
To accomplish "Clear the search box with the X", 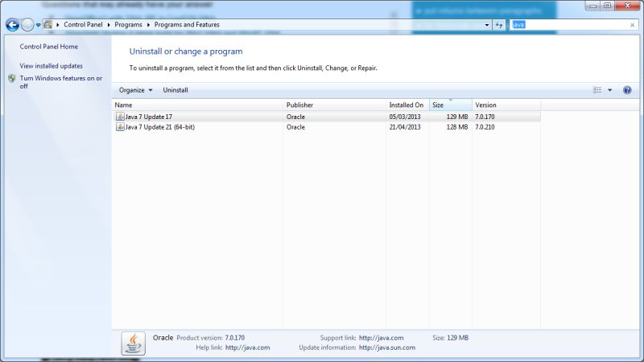I will point(633,25).
